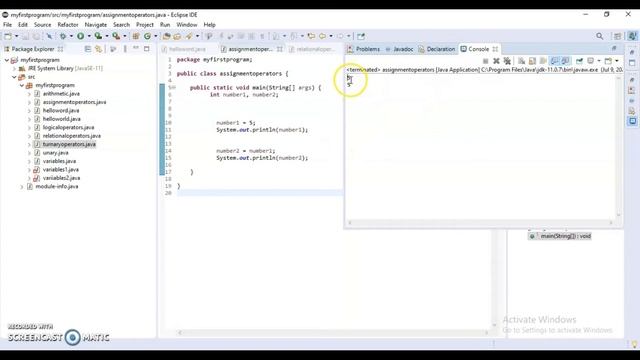Toggle Link with Editor in Package Explorer
Screen dimensions: 640x360
tap(98, 49)
